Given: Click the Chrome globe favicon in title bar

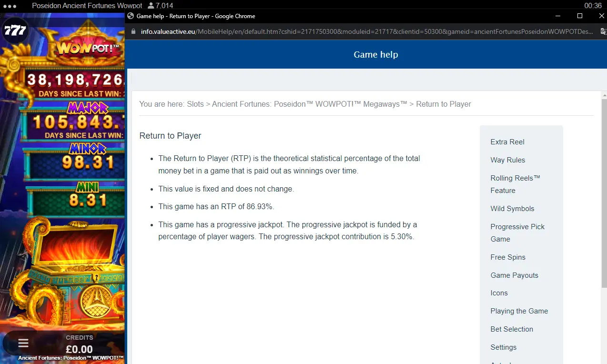Looking at the screenshot, I should [x=131, y=16].
